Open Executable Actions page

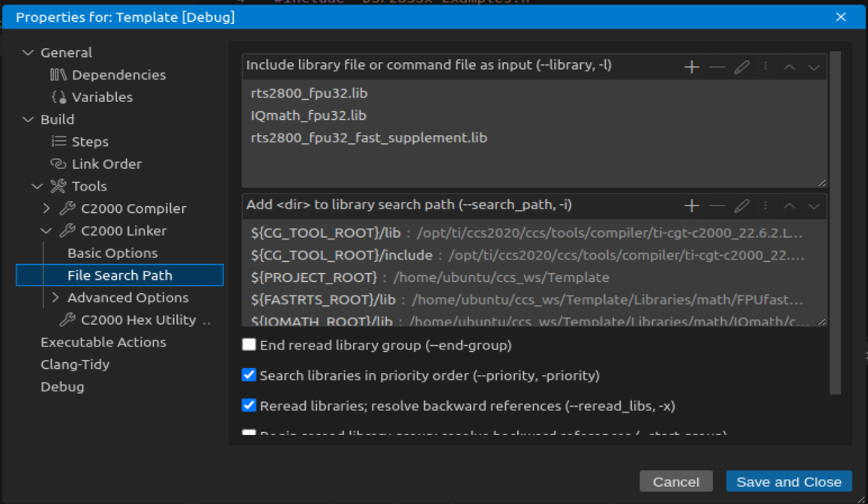click(x=103, y=342)
